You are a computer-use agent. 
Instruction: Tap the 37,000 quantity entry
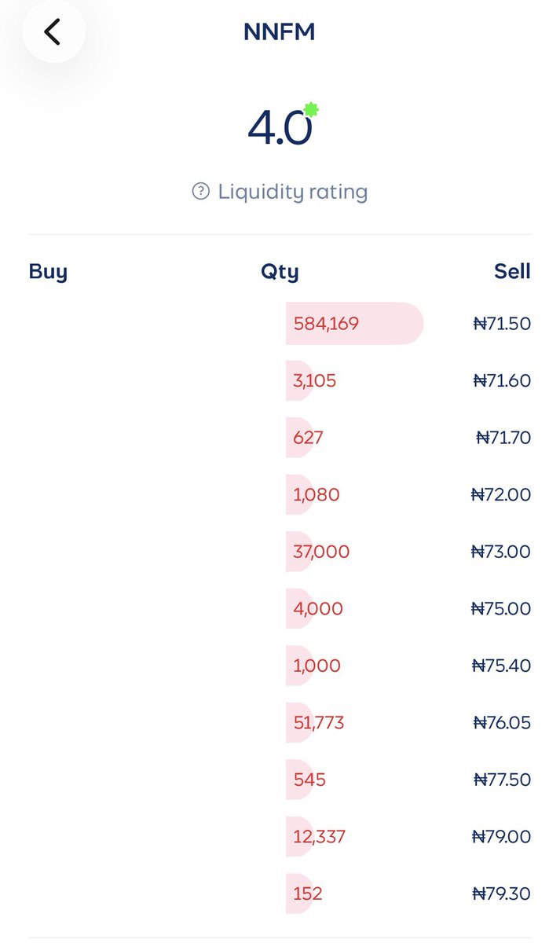pyautogui.click(x=321, y=552)
